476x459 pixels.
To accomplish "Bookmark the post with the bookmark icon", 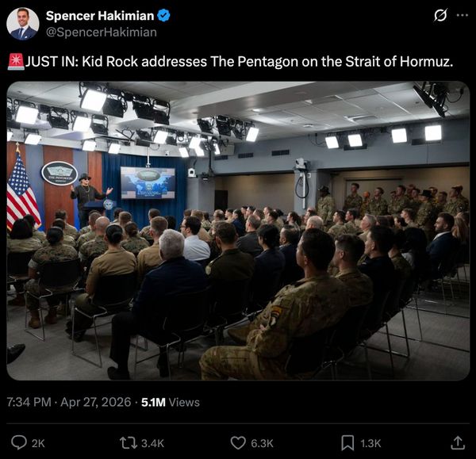I will [347, 443].
